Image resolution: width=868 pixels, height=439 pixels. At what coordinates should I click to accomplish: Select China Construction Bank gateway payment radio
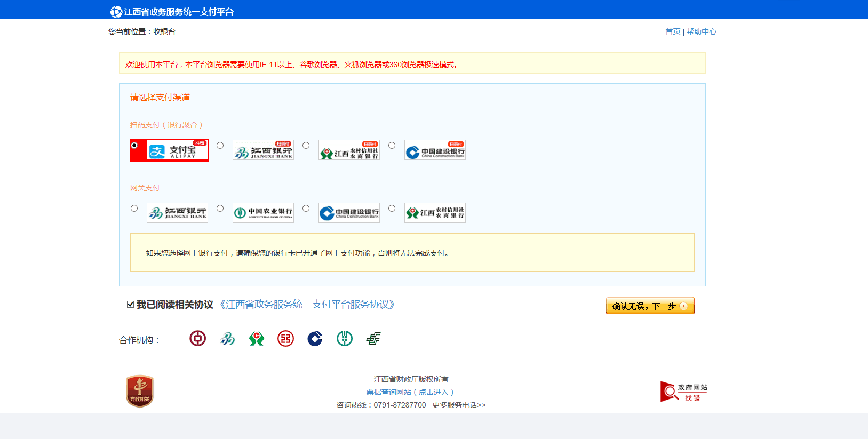pos(306,209)
